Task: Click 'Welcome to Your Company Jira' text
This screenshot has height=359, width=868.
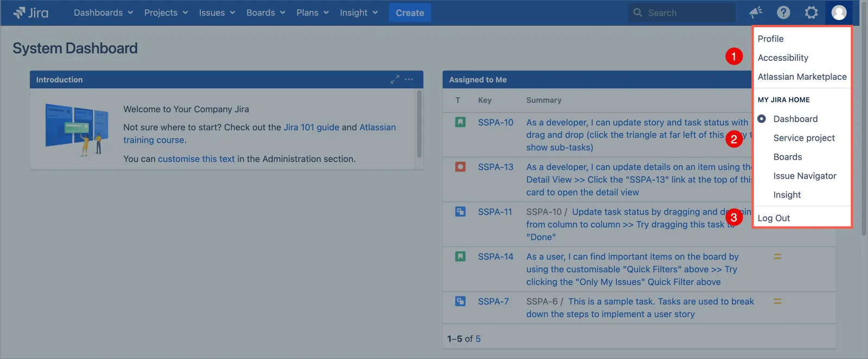Action: (x=186, y=109)
